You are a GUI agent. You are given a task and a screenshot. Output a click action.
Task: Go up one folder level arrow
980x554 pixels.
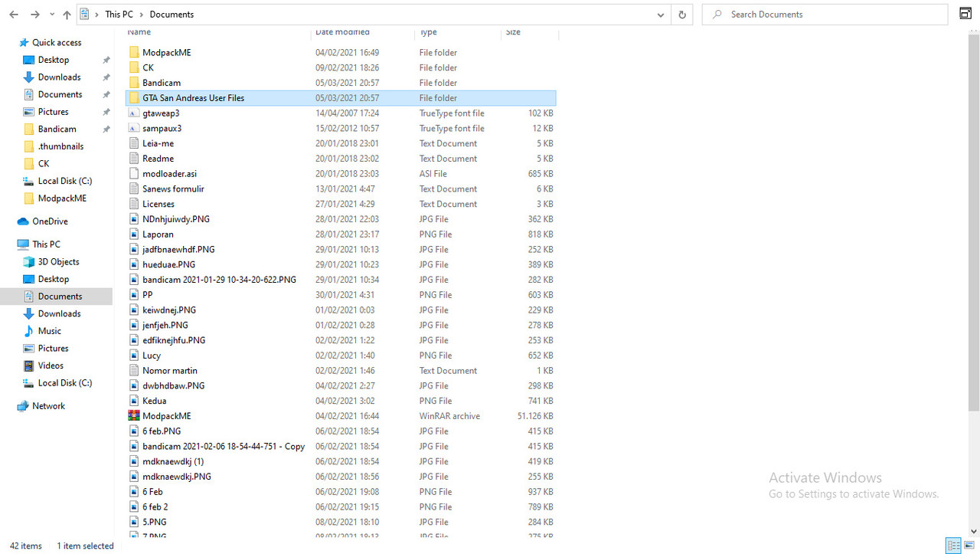[67, 15]
